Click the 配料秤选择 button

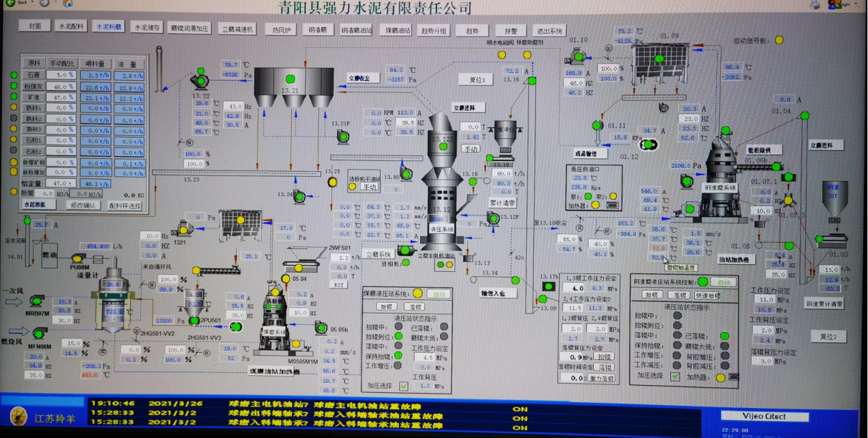(125, 205)
